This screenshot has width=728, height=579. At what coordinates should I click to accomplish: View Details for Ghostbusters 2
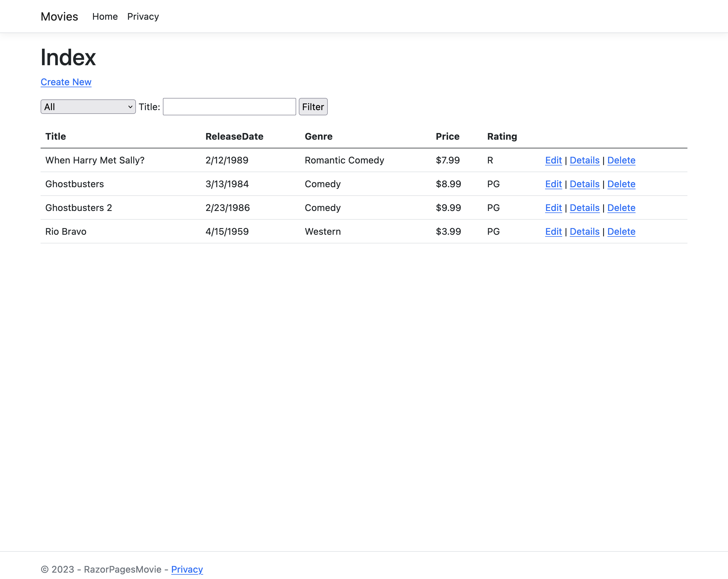585,207
